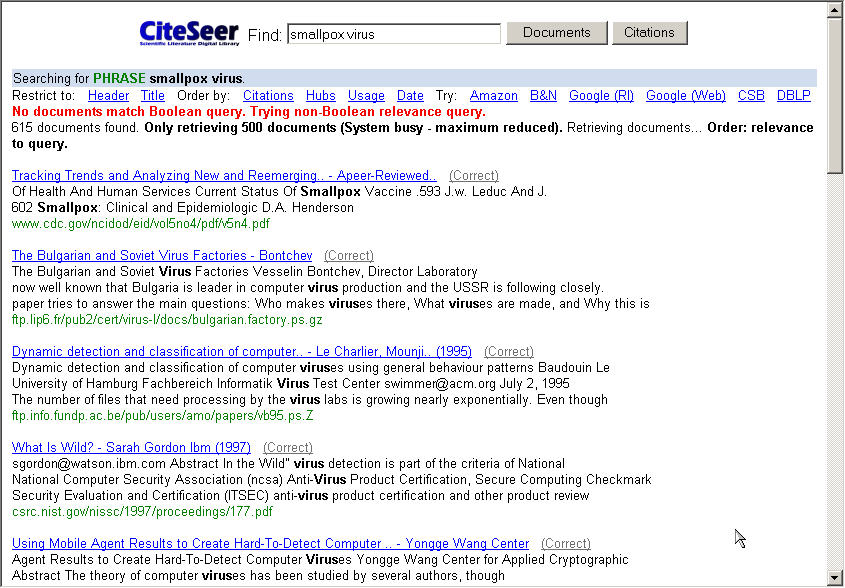This screenshot has width=845, height=588.
Task: Try the search on Amazon
Action: (493, 96)
